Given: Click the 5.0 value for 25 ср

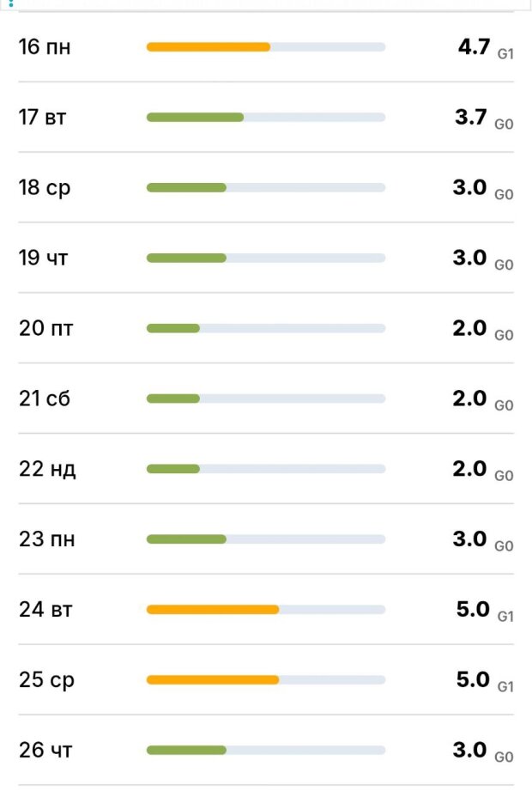Looking at the screenshot, I should [473, 680].
